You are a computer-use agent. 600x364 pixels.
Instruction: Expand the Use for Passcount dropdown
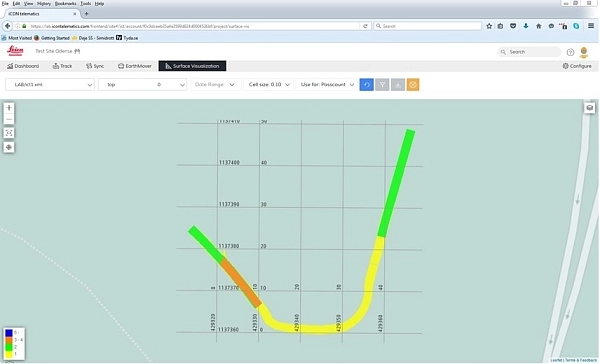click(x=327, y=85)
